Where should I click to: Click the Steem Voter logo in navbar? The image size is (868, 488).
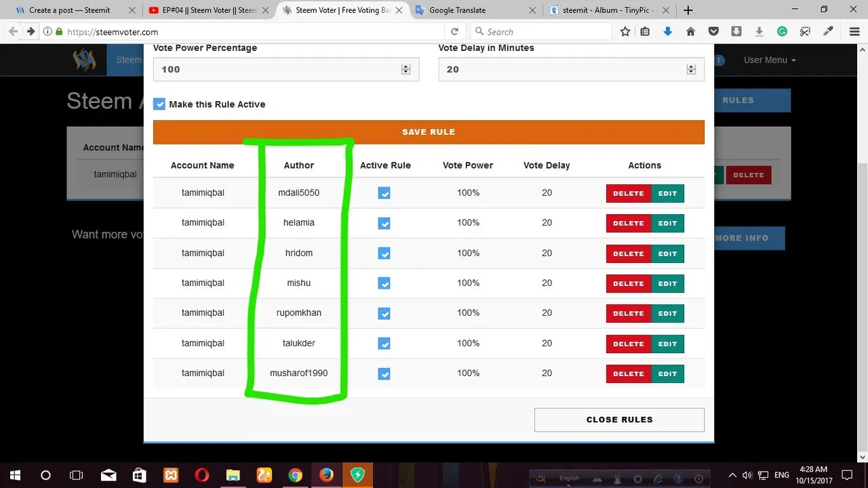tap(85, 60)
